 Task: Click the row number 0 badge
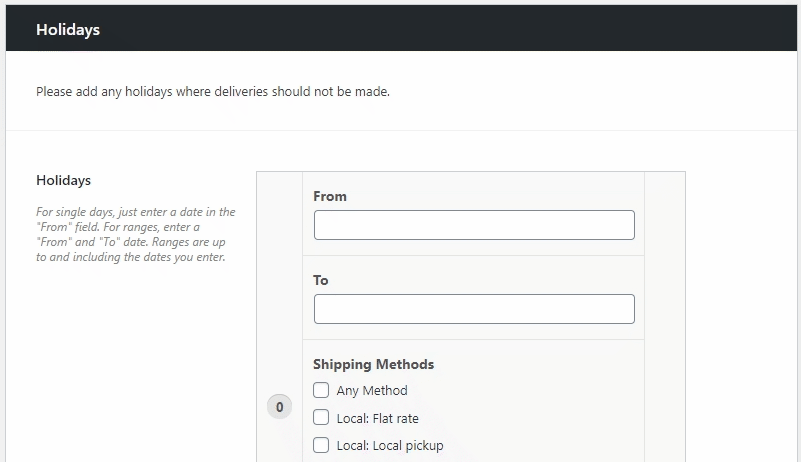click(x=279, y=407)
